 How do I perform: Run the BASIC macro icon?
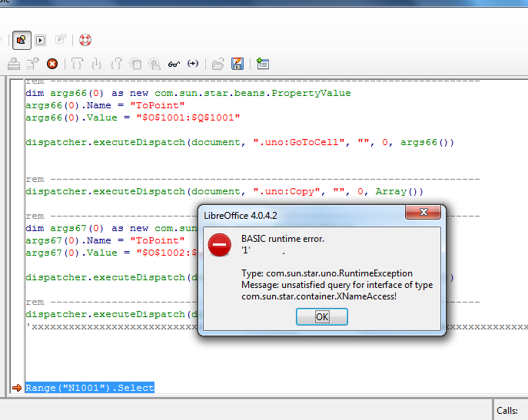pos(33,64)
